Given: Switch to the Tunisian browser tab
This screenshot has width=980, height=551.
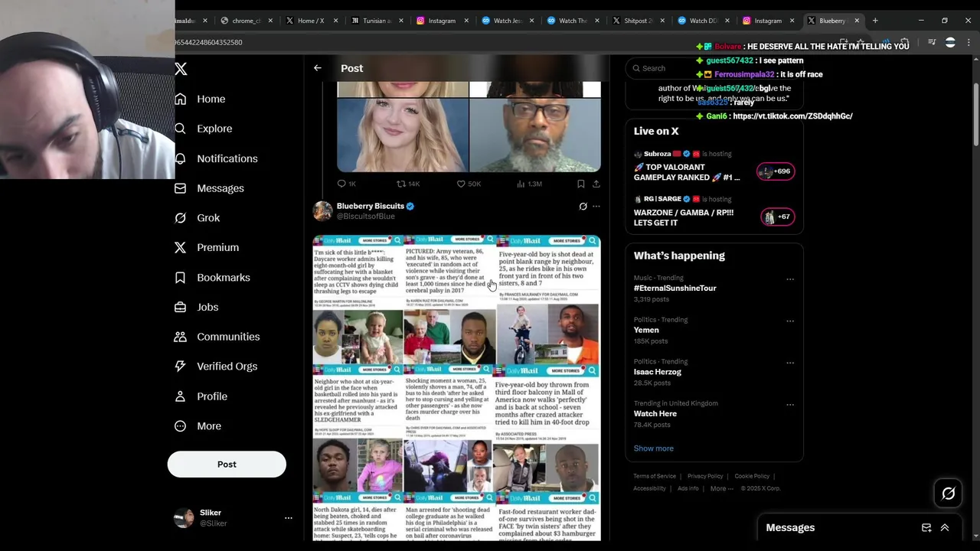Looking at the screenshot, I should (x=375, y=21).
